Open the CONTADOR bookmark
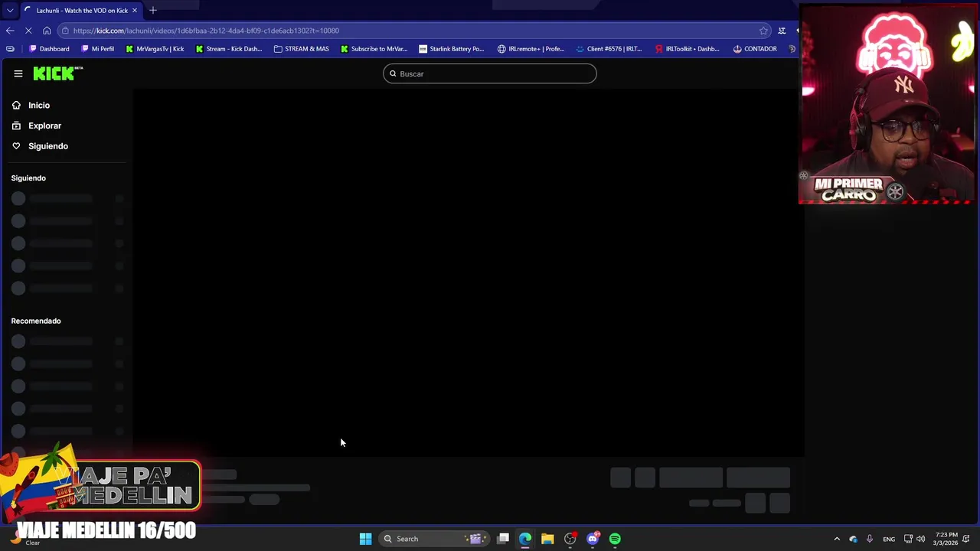Viewport: 980px width, 551px height. [754, 49]
